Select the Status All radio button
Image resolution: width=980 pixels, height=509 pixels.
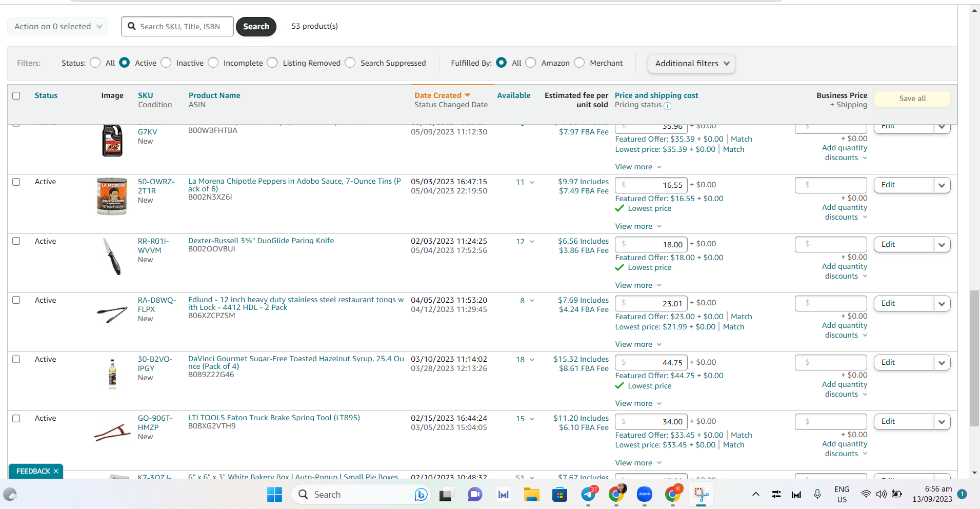coord(95,63)
